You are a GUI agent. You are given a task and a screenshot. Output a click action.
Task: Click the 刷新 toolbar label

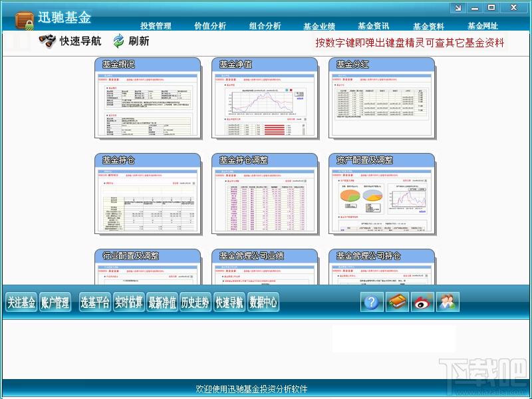pyautogui.click(x=139, y=41)
